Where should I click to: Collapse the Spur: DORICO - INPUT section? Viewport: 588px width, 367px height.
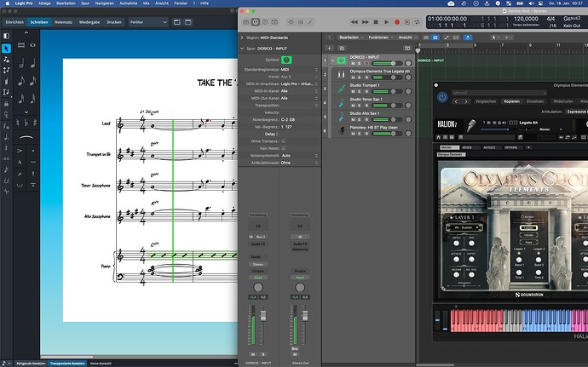coord(242,49)
